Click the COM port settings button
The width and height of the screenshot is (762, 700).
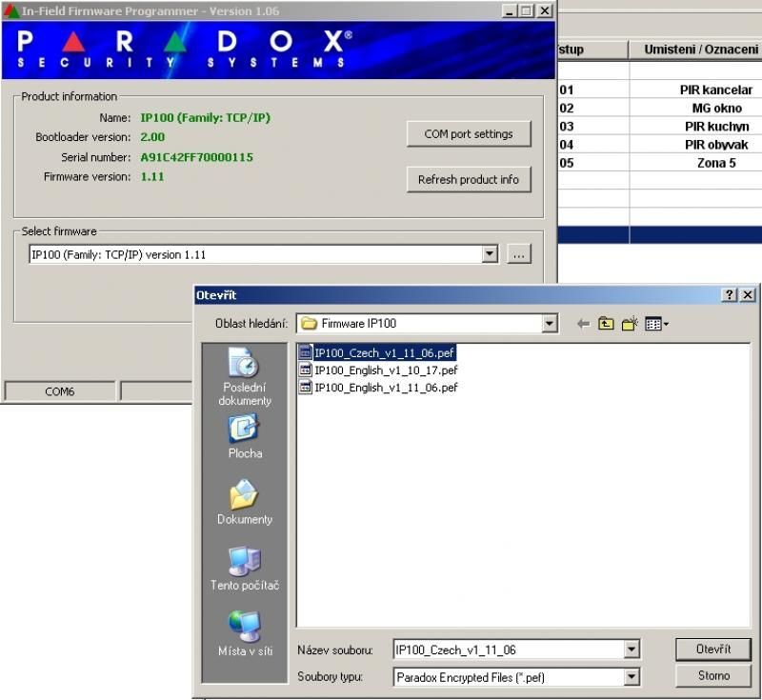tap(468, 134)
